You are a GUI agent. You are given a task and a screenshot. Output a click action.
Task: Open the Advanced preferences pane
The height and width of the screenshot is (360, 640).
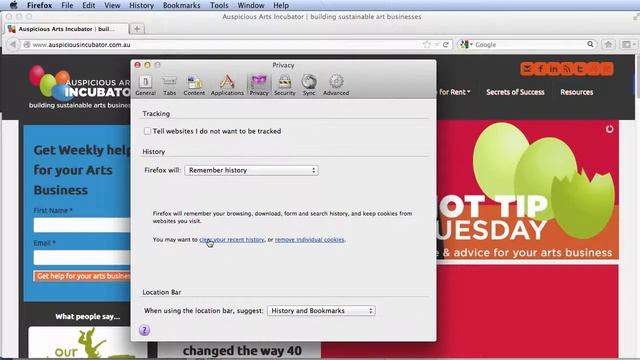[x=336, y=85]
